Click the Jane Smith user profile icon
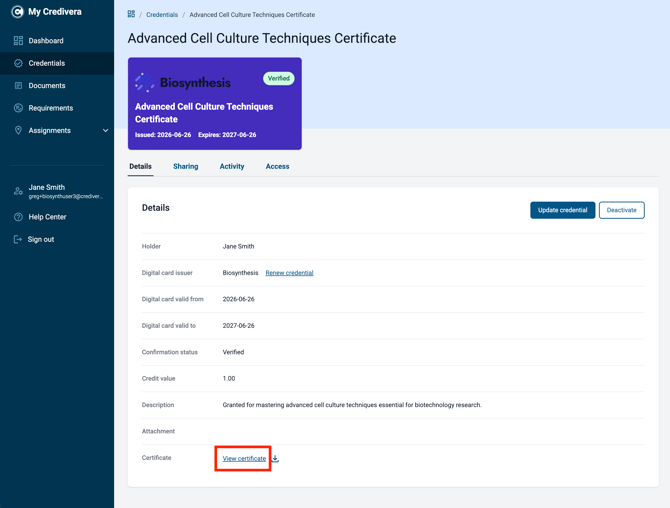This screenshot has height=508, width=670. click(18, 191)
